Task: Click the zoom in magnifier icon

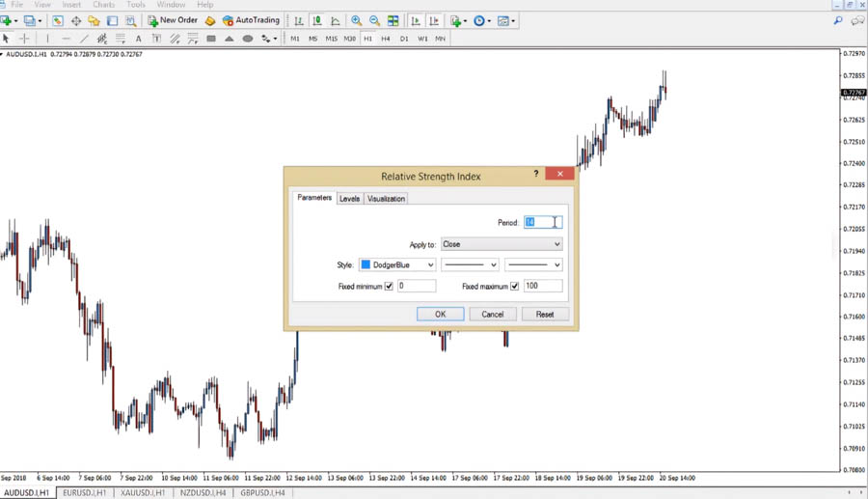Action: (357, 20)
